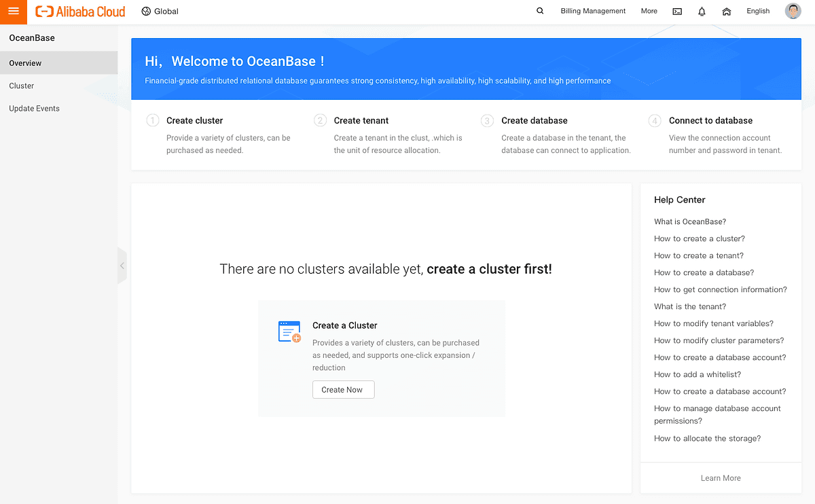Open 'What is the tenant?' link

(690, 306)
